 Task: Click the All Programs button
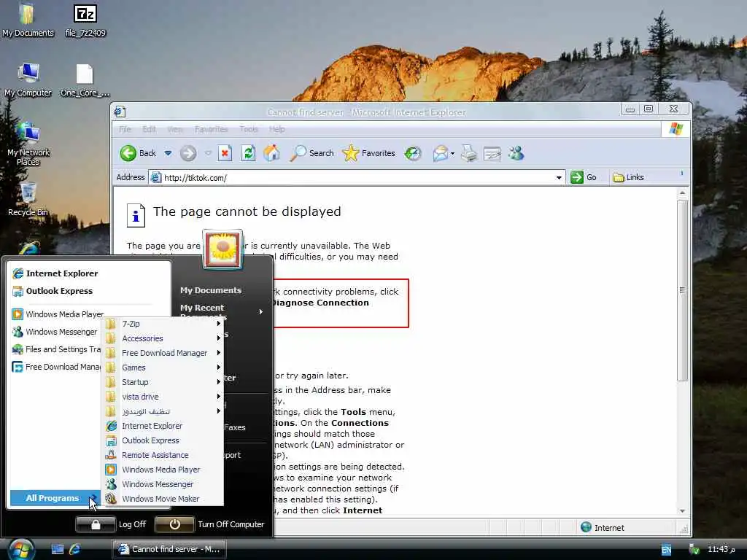[54, 498]
